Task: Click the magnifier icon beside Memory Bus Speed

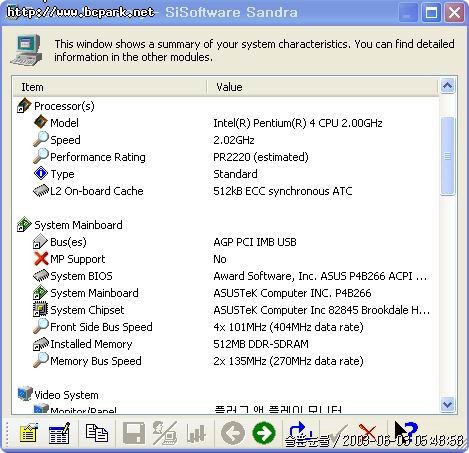Action: (x=41, y=360)
